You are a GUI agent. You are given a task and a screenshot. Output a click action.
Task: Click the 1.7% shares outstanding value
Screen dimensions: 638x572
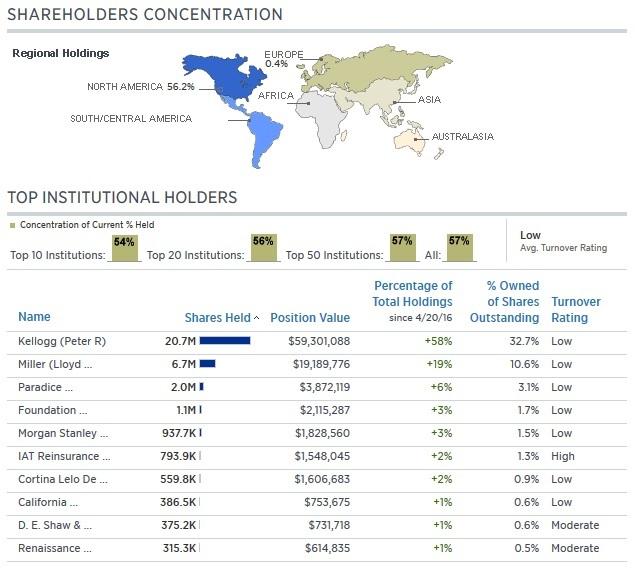pyautogui.click(x=529, y=410)
